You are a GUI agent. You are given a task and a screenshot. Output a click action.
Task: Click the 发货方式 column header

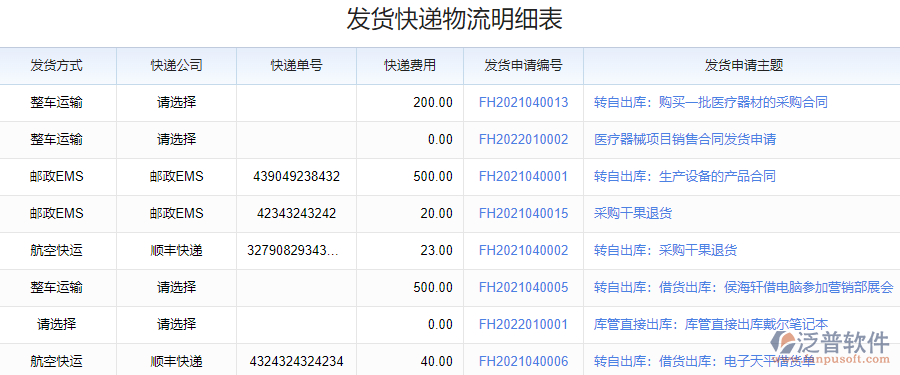[57, 65]
